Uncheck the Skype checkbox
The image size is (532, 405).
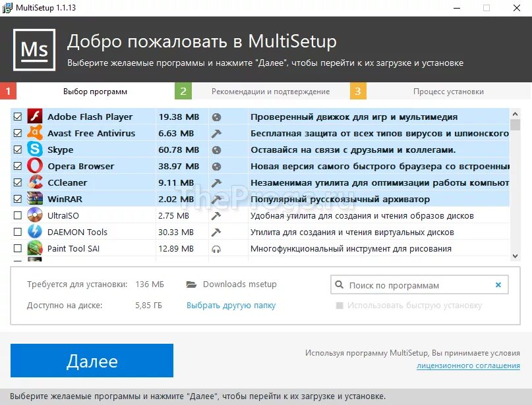coord(18,149)
